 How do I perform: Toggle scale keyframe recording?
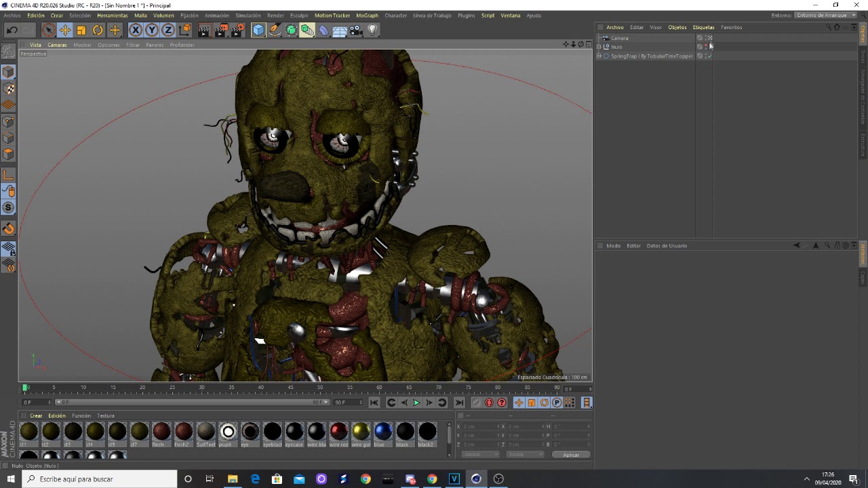pyautogui.click(x=532, y=403)
